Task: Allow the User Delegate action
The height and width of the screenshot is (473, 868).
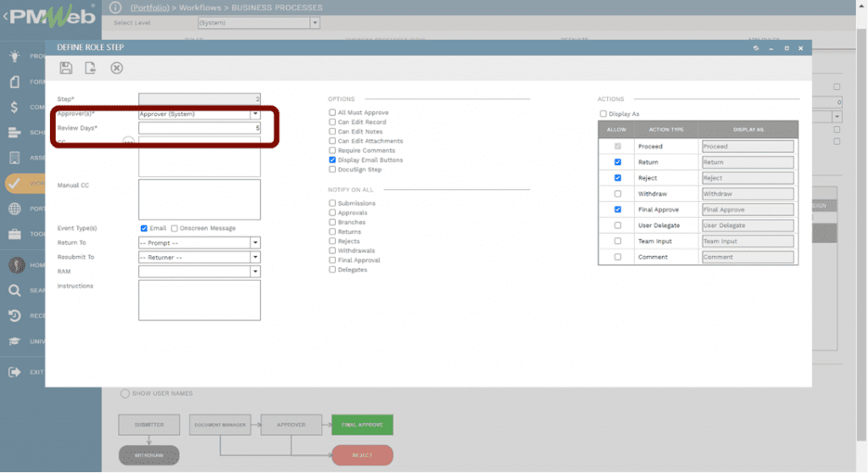Action: coord(618,225)
